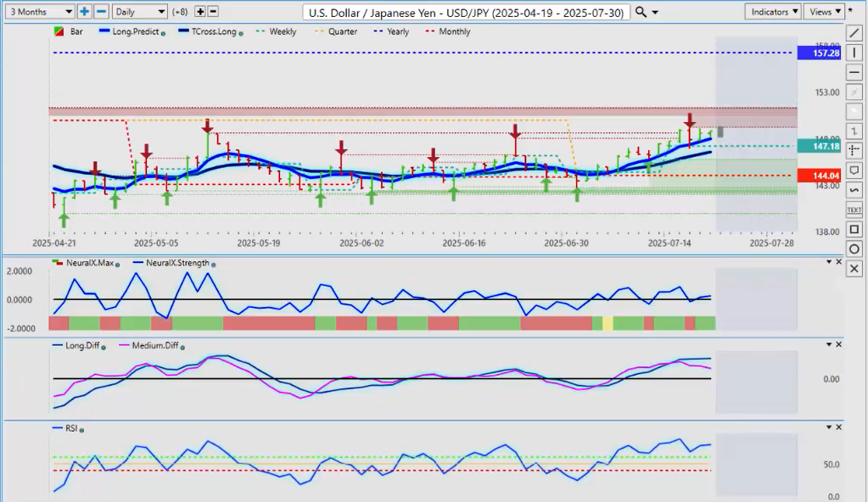Open the magnifier symbol search
Image resolution: width=868 pixels, height=502 pixels.
click(641, 12)
